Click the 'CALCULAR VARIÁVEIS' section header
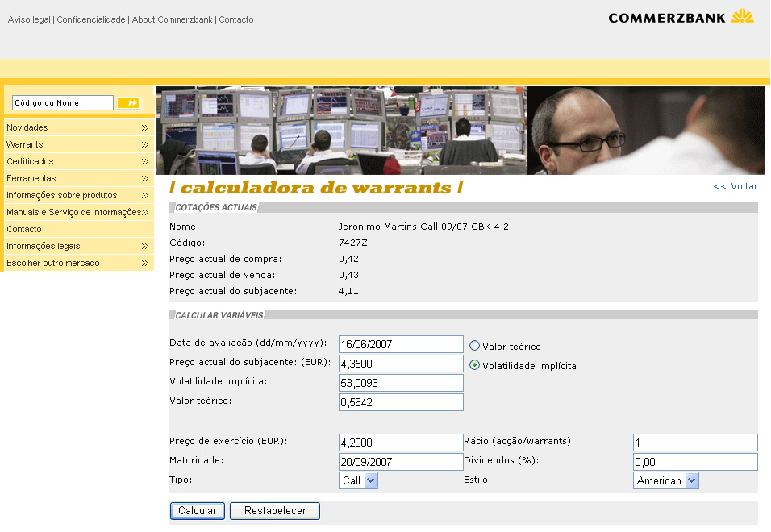 219,315
